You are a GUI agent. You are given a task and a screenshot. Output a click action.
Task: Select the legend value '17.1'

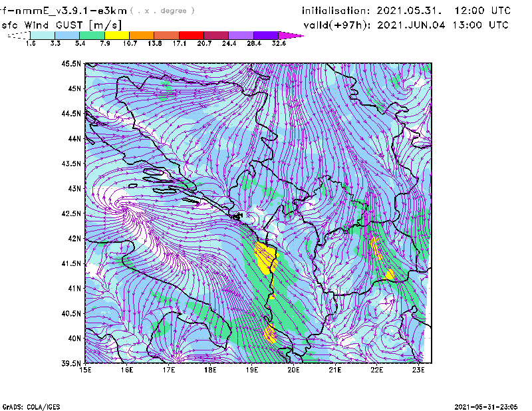(179, 43)
